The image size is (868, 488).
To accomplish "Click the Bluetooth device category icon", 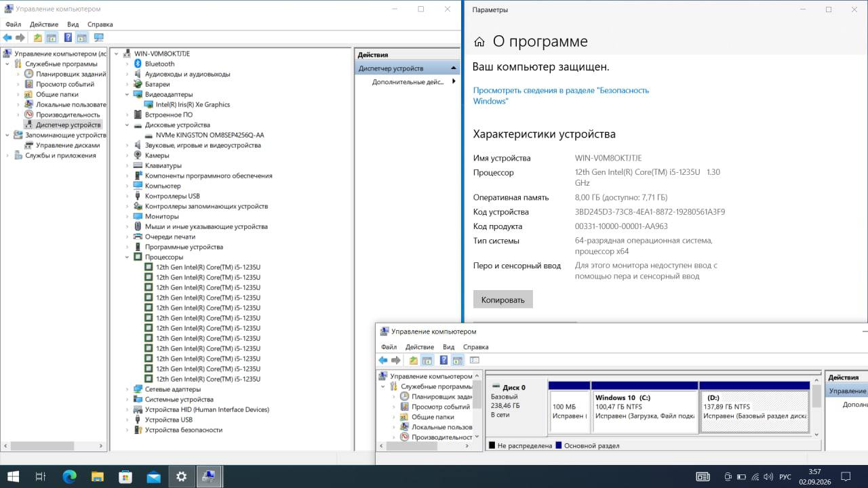I will point(138,64).
